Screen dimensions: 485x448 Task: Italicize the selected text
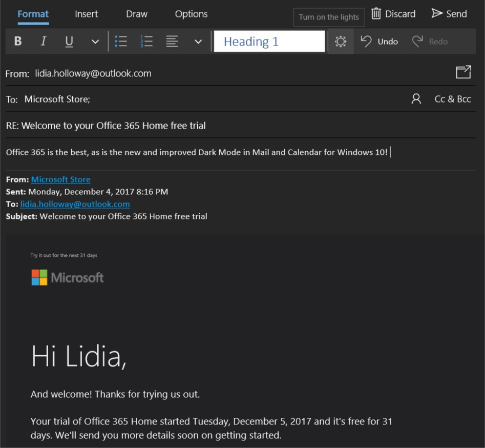coord(44,41)
